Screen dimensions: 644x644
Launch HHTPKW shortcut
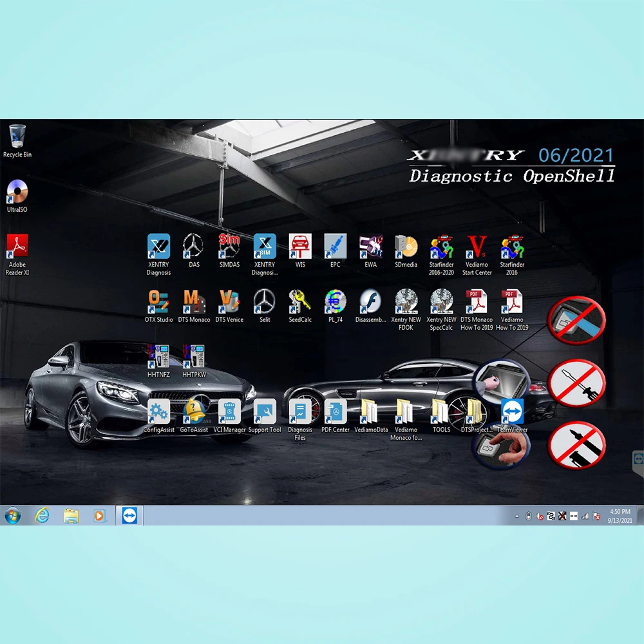coord(194,361)
